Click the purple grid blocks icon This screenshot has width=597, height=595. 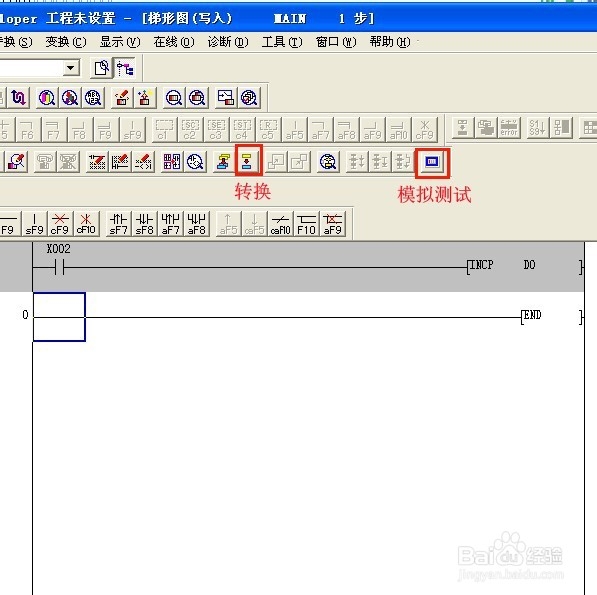click(x=172, y=162)
